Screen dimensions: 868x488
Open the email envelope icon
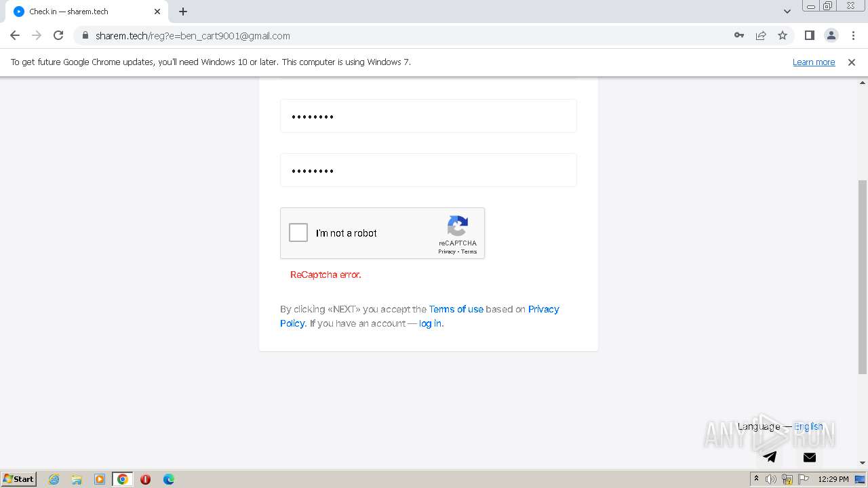(810, 457)
